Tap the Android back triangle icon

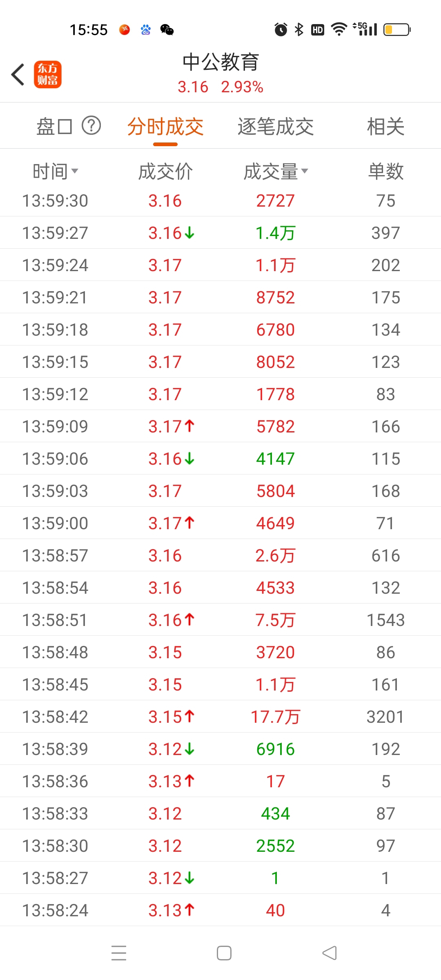(x=330, y=953)
